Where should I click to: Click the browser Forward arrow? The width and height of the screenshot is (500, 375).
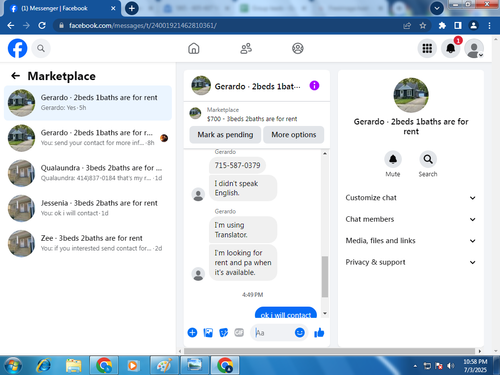[x=26, y=26]
